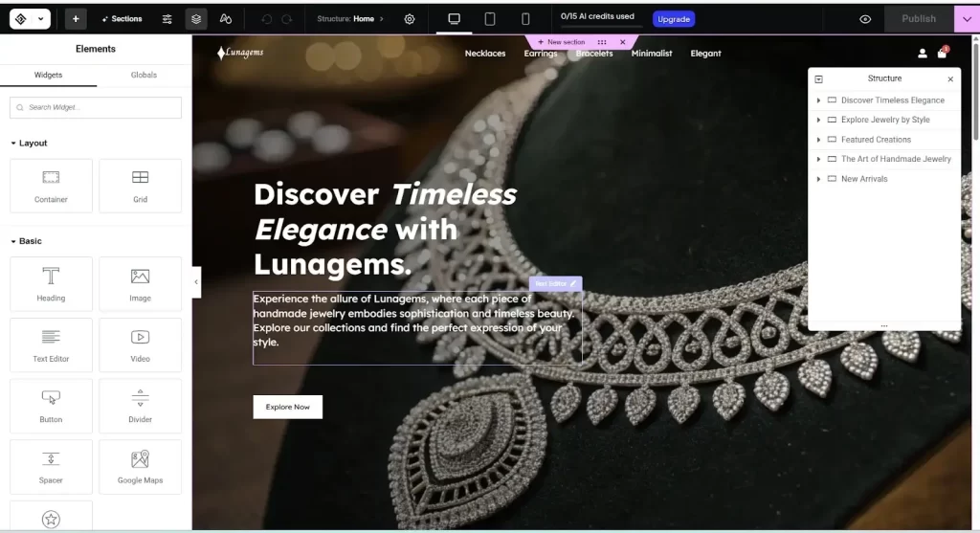Hide the Elements panel with collapse arrow
Viewport: 980px width, 533px height.
tap(196, 281)
